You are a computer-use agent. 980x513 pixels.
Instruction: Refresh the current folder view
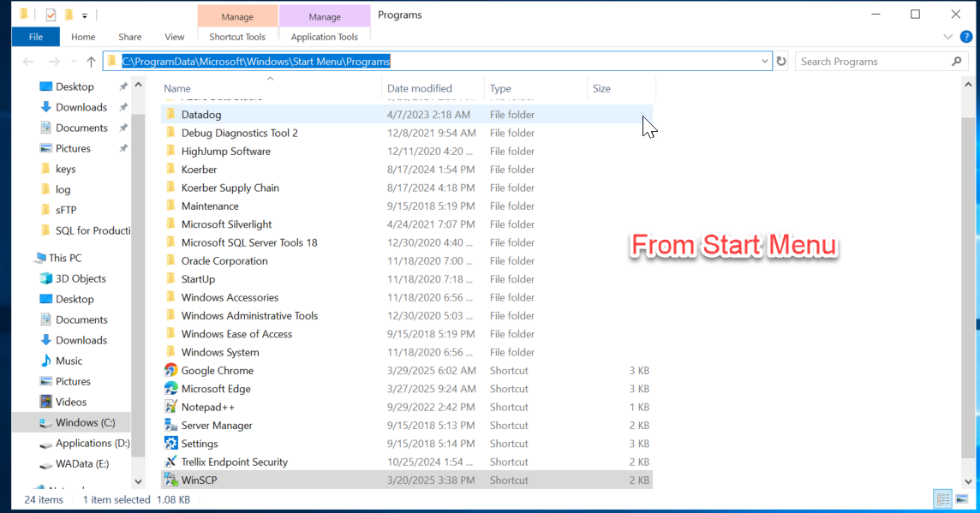(x=781, y=62)
